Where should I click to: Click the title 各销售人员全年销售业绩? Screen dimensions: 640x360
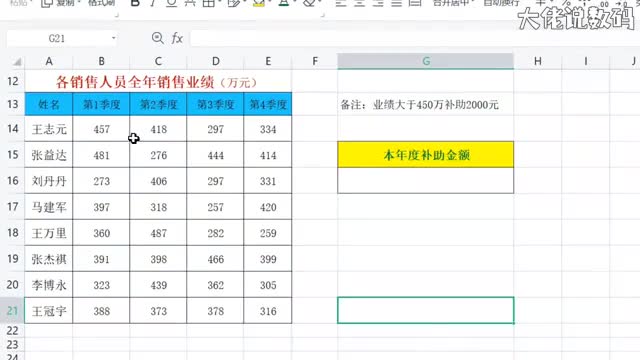pyautogui.click(x=135, y=82)
